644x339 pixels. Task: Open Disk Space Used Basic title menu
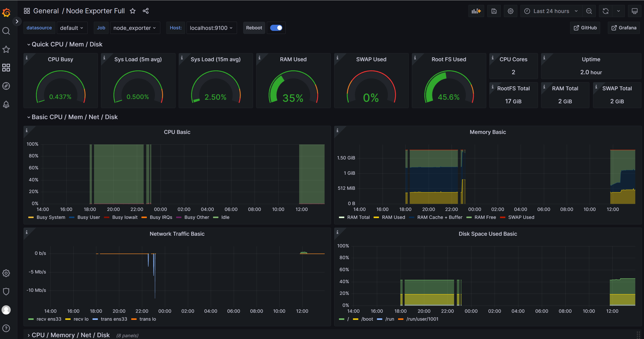click(488, 234)
